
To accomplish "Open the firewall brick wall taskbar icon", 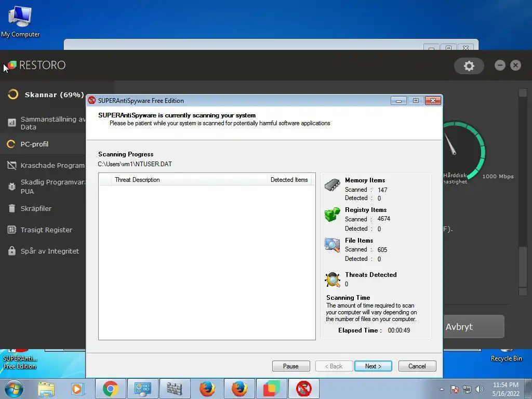I will (x=175, y=389).
